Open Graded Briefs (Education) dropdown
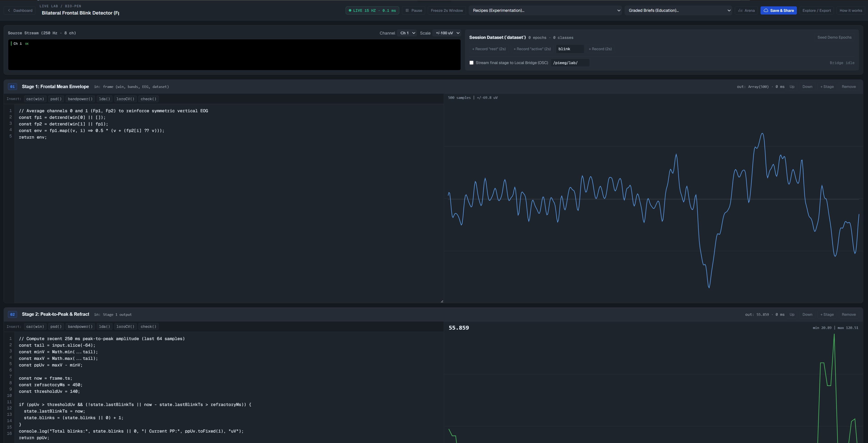 (x=678, y=10)
